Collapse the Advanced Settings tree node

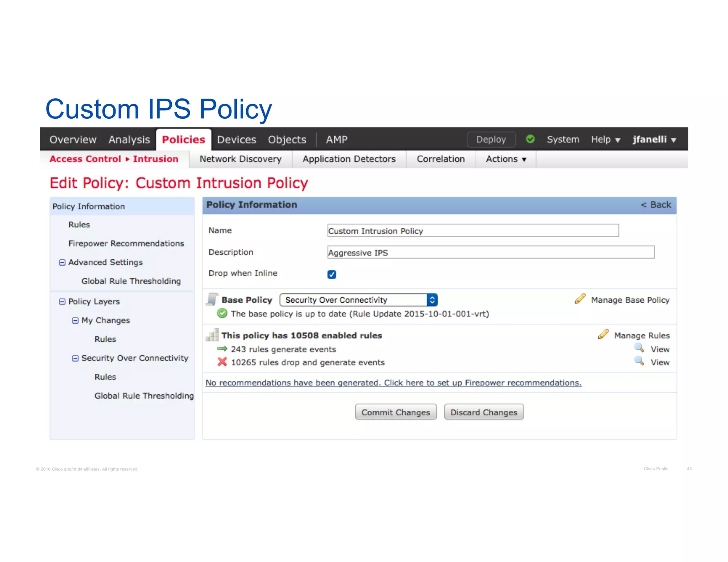coord(62,263)
